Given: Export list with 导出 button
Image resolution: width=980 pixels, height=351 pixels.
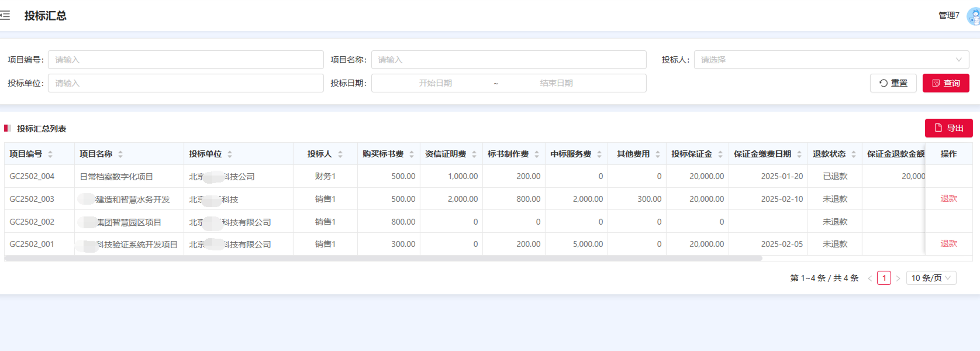Looking at the screenshot, I should (x=949, y=128).
